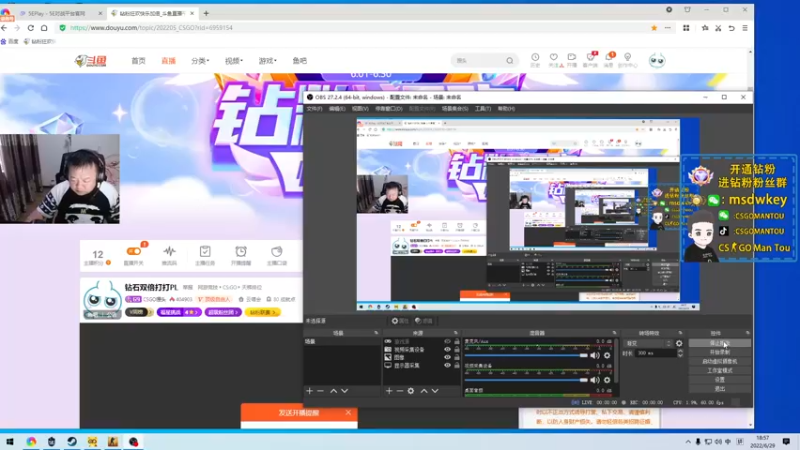Mute the first mixer channel speaker
Image resolution: width=800 pixels, height=450 pixels.
pyautogui.click(x=595, y=355)
